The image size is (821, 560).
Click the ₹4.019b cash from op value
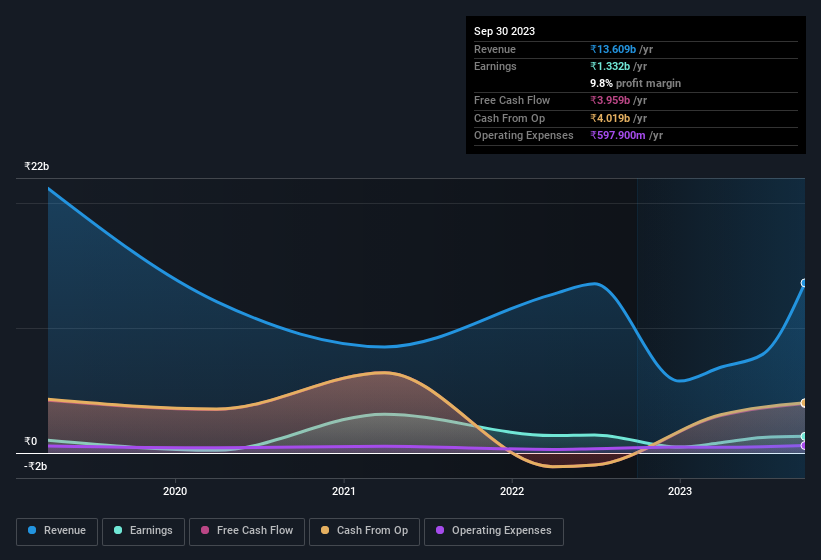pyautogui.click(x=610, y=118)
